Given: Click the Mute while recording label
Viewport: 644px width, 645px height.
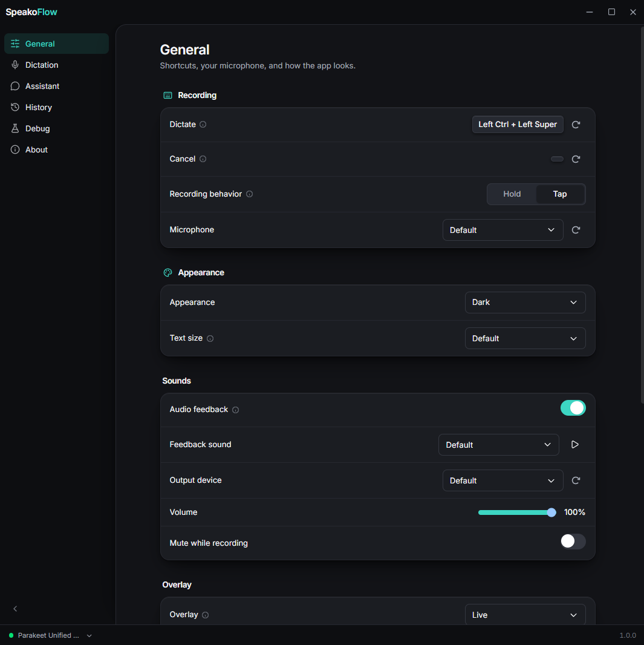Looking at the screenshot, I should (x=209, y=543).
